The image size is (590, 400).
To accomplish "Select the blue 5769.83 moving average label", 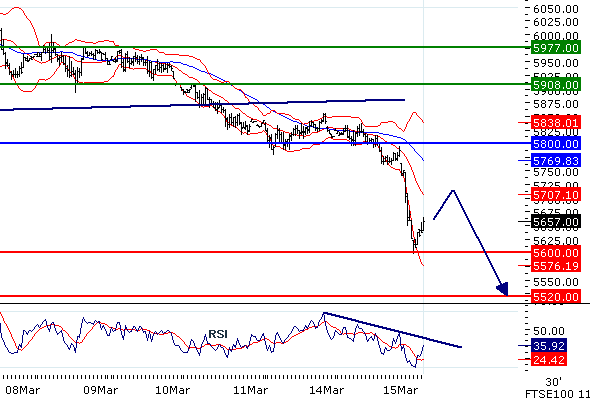I will point(555,161).
